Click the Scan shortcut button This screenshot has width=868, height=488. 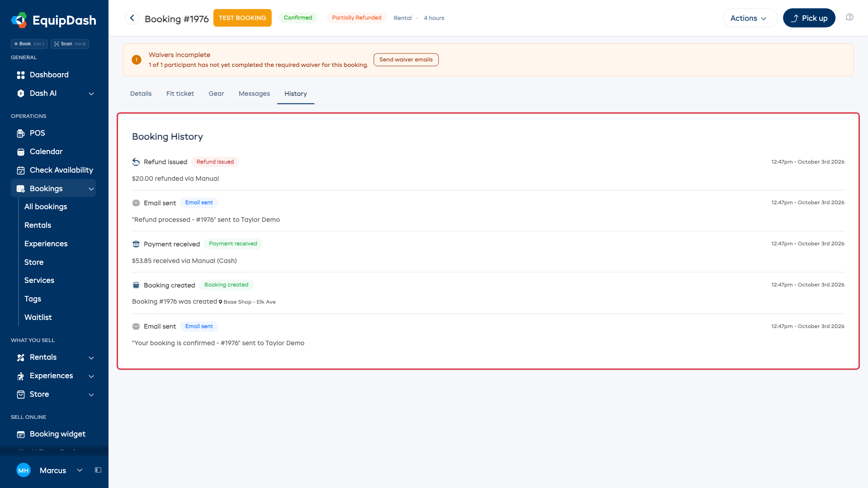pos(70,44)
